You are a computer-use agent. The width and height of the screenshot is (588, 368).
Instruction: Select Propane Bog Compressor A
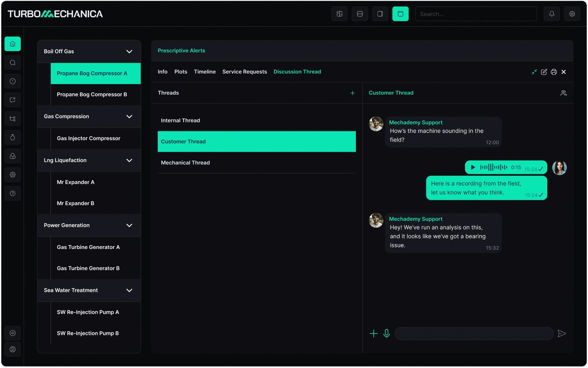coord(96,73)
